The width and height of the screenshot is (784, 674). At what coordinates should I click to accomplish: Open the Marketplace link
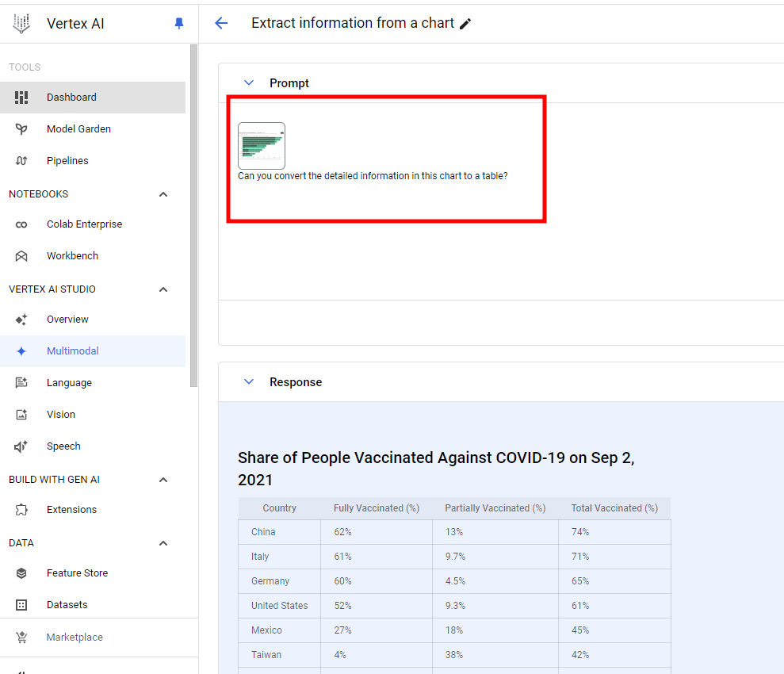pyautogui.click(x=93, y=638)
